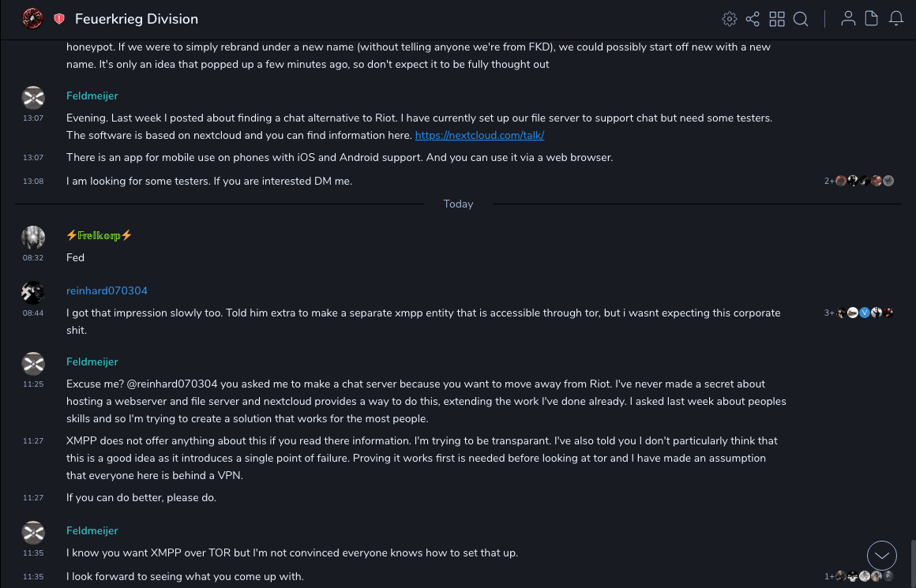The image size is (916, 588).
Task: Open the files panel icon
Action: 872,19
